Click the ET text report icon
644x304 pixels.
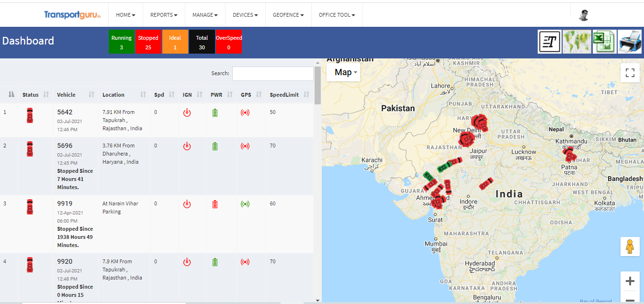pyautogui.click(x=550, y=42)
